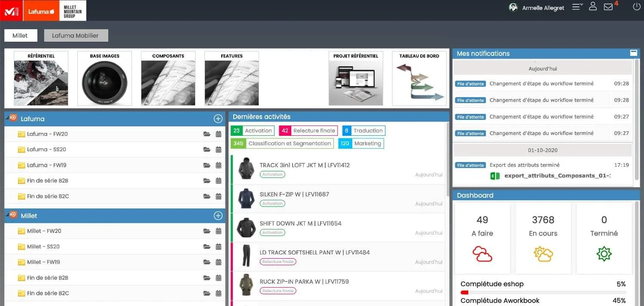Switch to the Millet tab
Screen dimensions: 644x306
point(21,36)
